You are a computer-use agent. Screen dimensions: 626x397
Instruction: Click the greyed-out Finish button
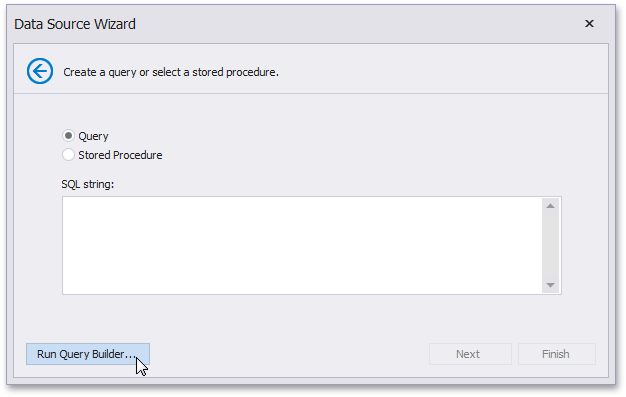[x=557, y=354]
